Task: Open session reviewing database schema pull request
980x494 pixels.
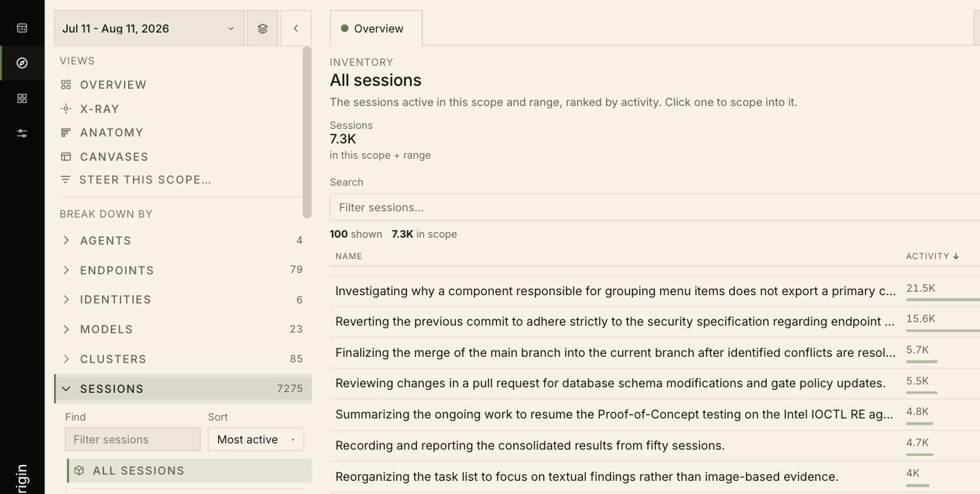Action: click(x=610, y=383)
